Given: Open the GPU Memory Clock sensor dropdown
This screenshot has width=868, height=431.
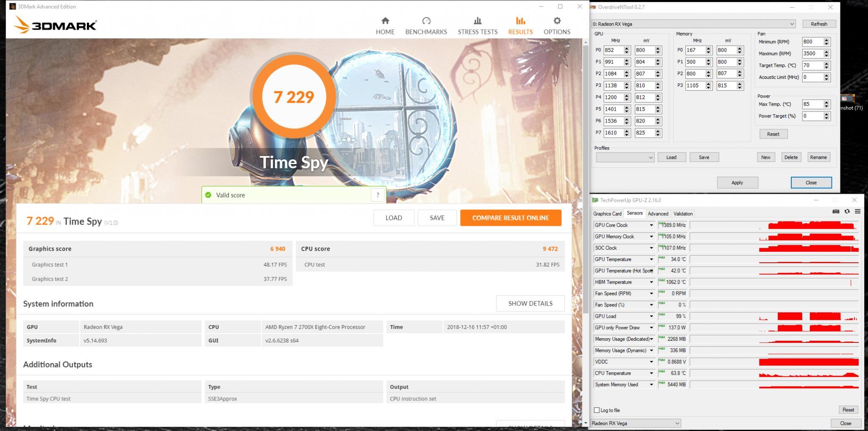Looking at the screenshot, I should coord(651,236).
